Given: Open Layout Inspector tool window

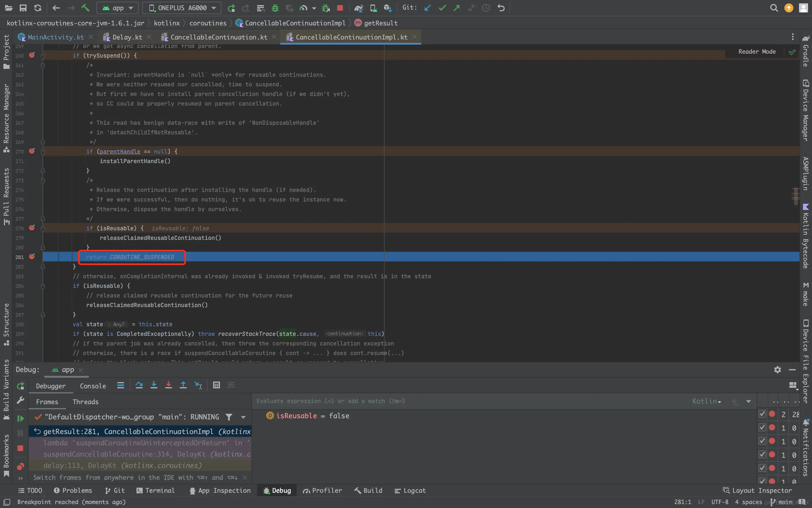Looking at the screenshot, I should tap(757, 491).
